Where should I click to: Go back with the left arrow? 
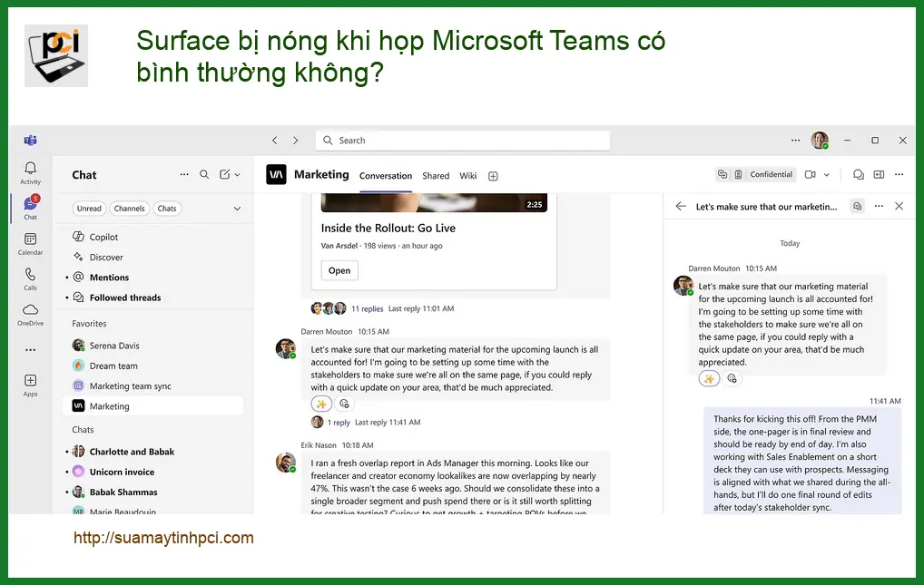pyautogui.click(x=275, y=141)
